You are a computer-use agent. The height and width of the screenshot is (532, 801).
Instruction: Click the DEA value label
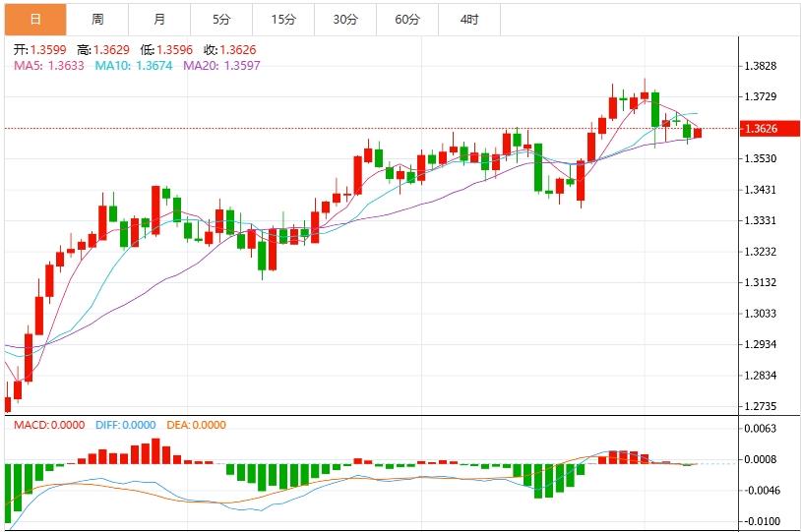(x=196, y=425)
